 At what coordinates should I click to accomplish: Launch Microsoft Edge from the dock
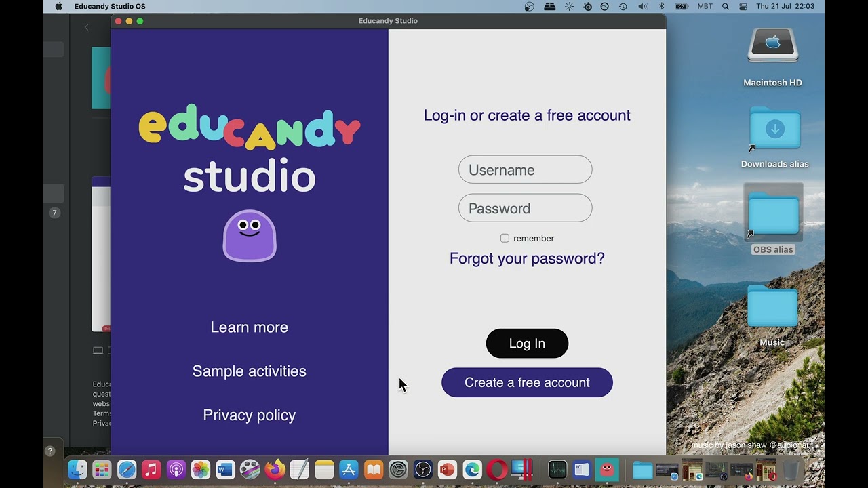pos(472,469)
